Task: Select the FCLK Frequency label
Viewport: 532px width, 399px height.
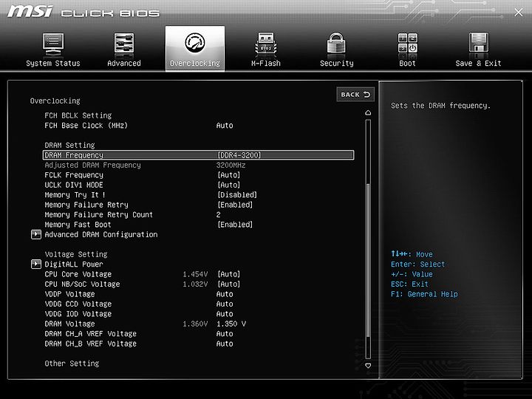Action: 74,175
